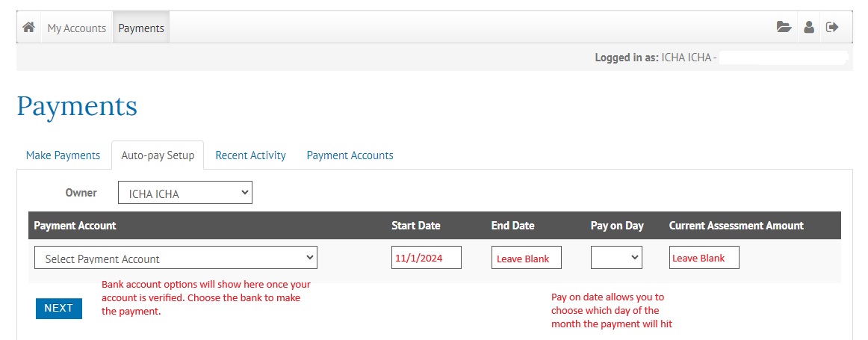The height and width of the screenshot is (340, 868).
Task: Open the My Accounts menu
Action: [77, 28]
